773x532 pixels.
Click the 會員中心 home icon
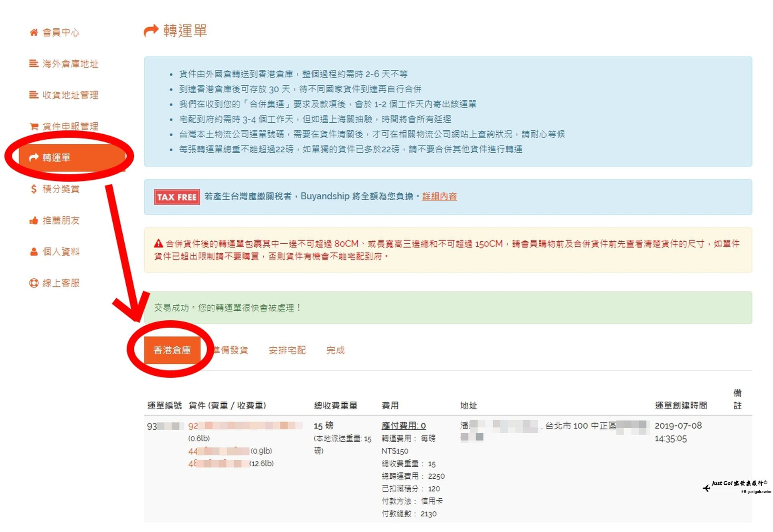[34, 33]
